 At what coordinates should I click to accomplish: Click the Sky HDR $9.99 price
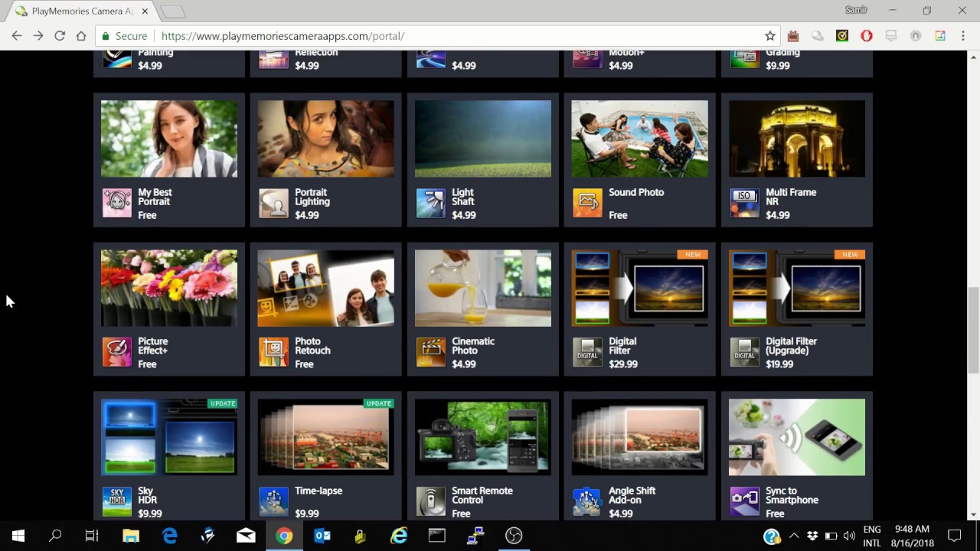pyautogui.click(x=150, y=514)
